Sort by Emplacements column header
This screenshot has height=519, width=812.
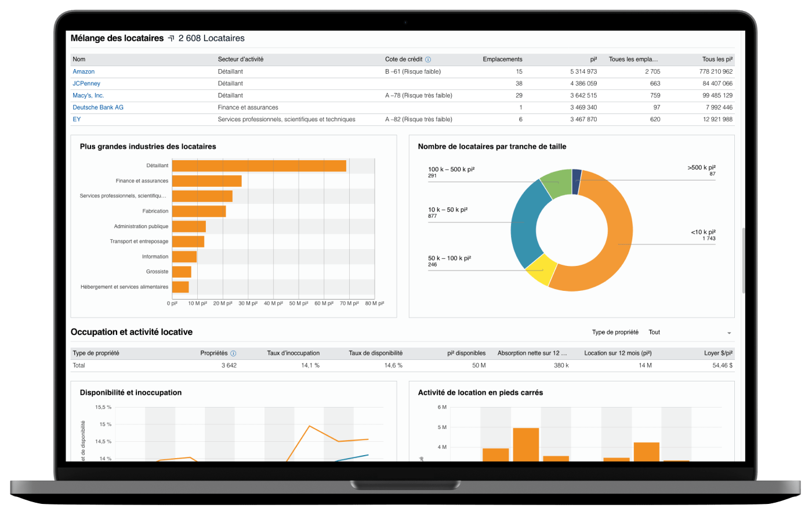point(502,59)
